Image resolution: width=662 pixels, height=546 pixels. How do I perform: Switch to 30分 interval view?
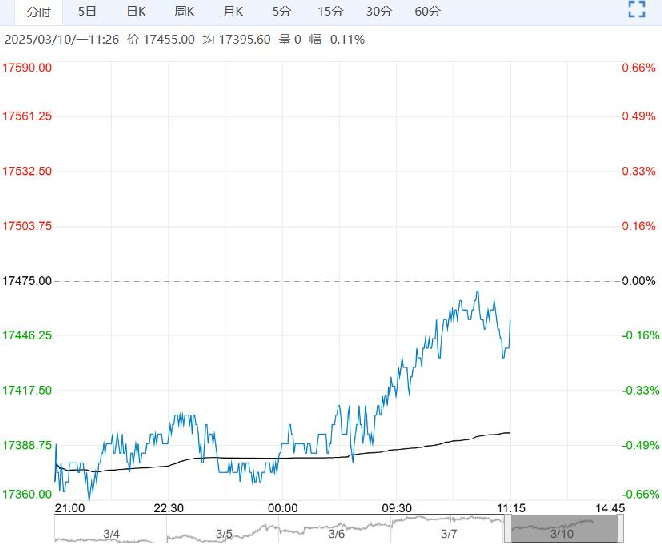click(x=379, y=12)
